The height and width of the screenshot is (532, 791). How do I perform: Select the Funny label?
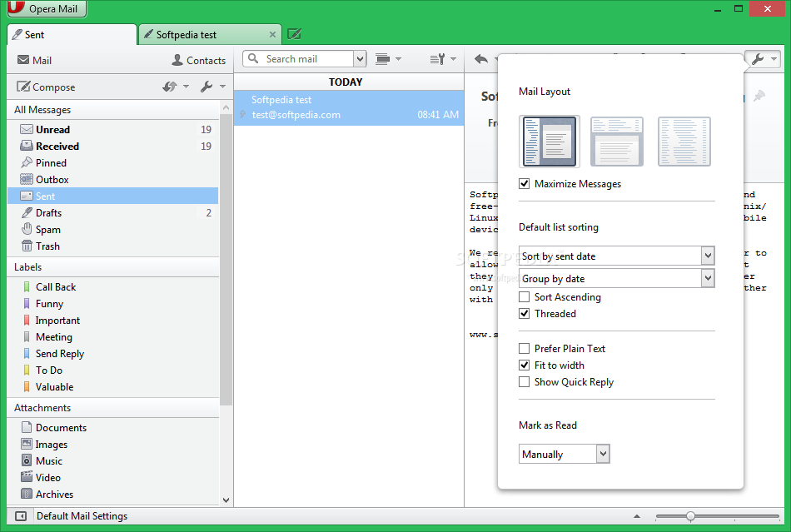[113, 304]
